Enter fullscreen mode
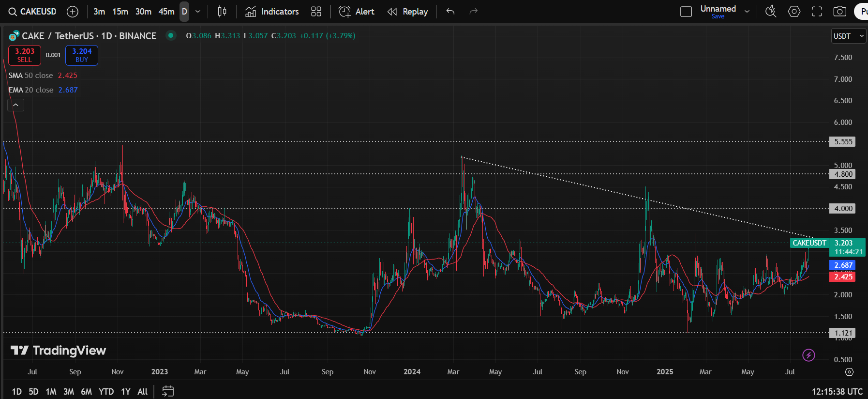Image resolution: width=868 pixels, height=399 pixels. pyautogui.click(x=817, y=12)
